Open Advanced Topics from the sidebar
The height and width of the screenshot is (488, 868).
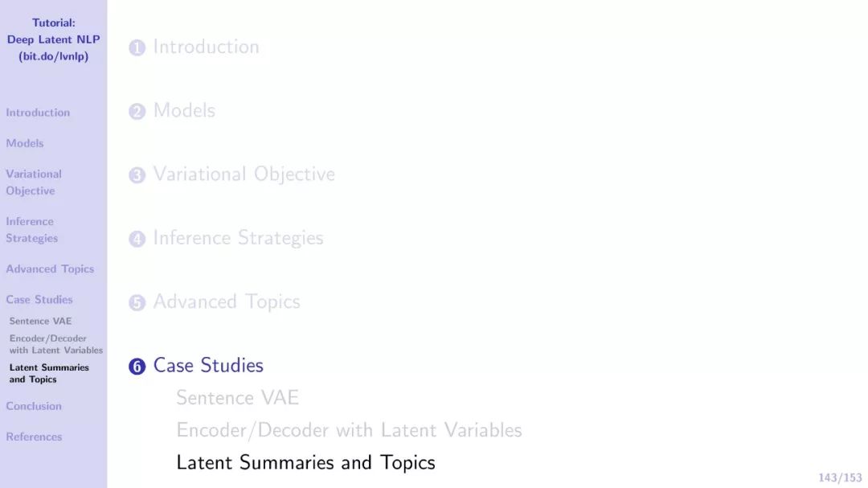tap(50, 269)
